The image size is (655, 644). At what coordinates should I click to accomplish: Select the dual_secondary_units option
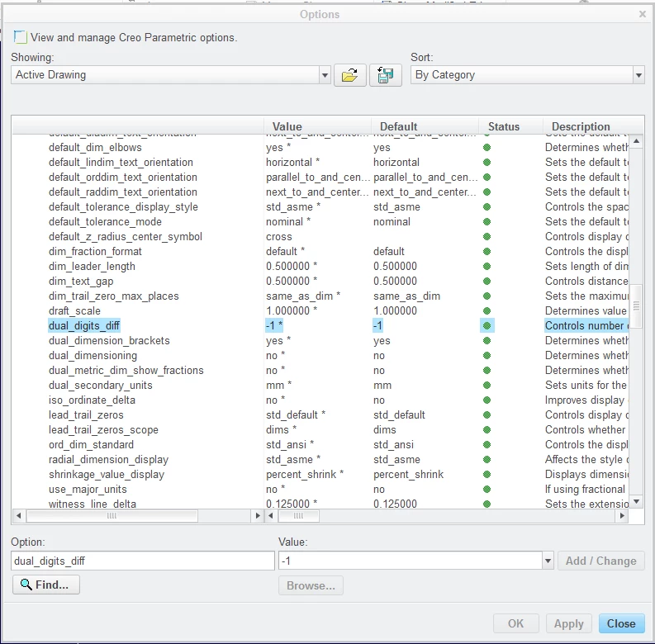100,386
